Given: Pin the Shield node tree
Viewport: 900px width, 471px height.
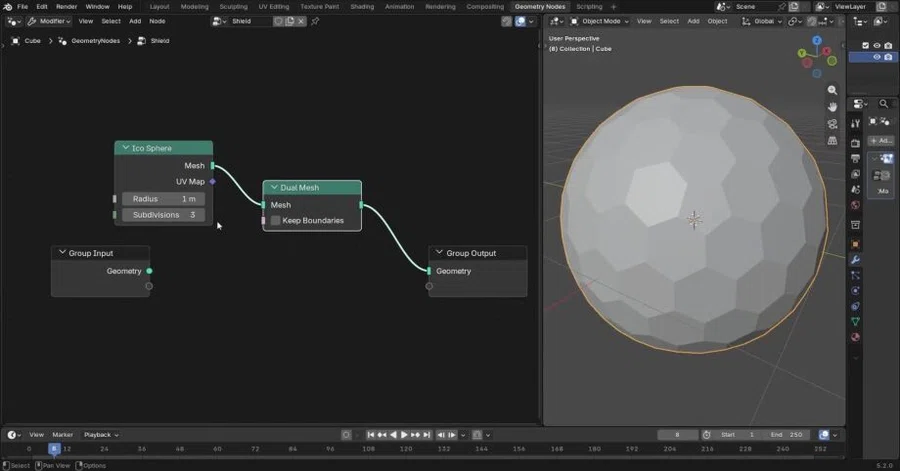Looking at the screenshot, I should (315, 21).
